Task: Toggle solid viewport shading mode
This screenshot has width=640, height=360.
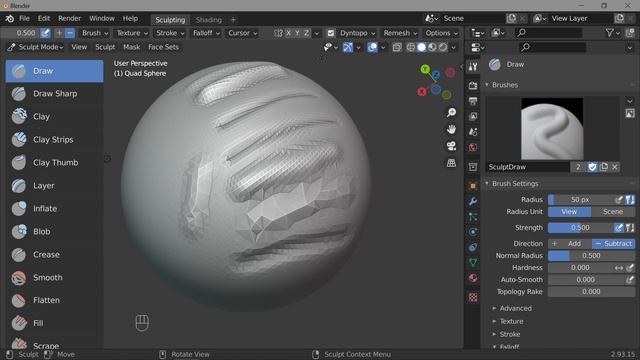Action: [x=422, y=47]
